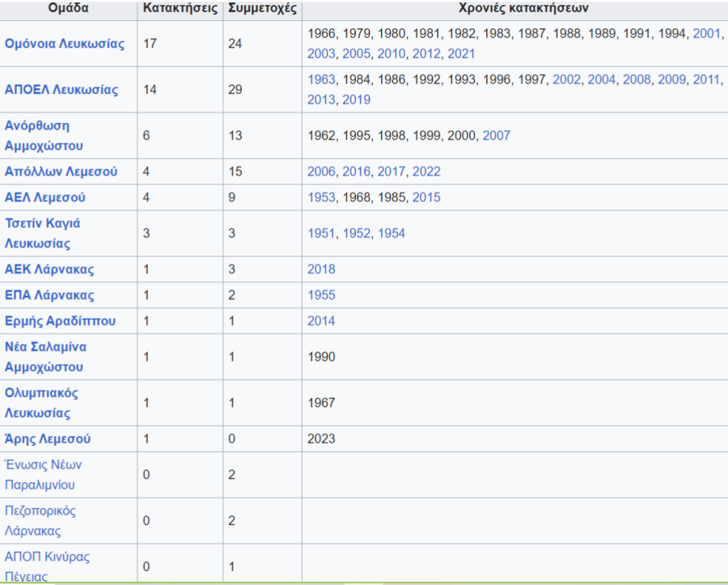Follow the 2021 year link
Image resolution: width=728 pixels, height=585 pixels.
click(x=461, y=54)
